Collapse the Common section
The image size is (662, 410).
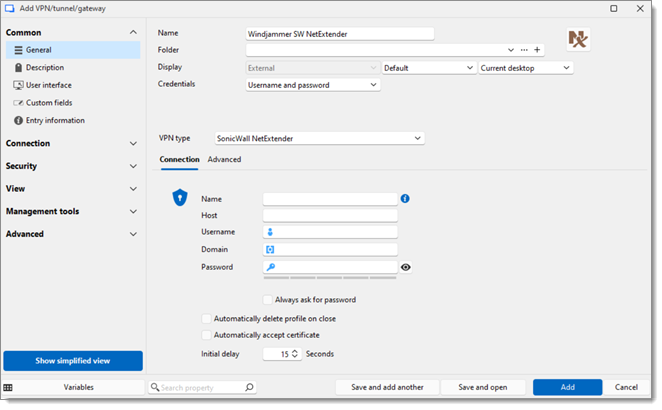133,33
